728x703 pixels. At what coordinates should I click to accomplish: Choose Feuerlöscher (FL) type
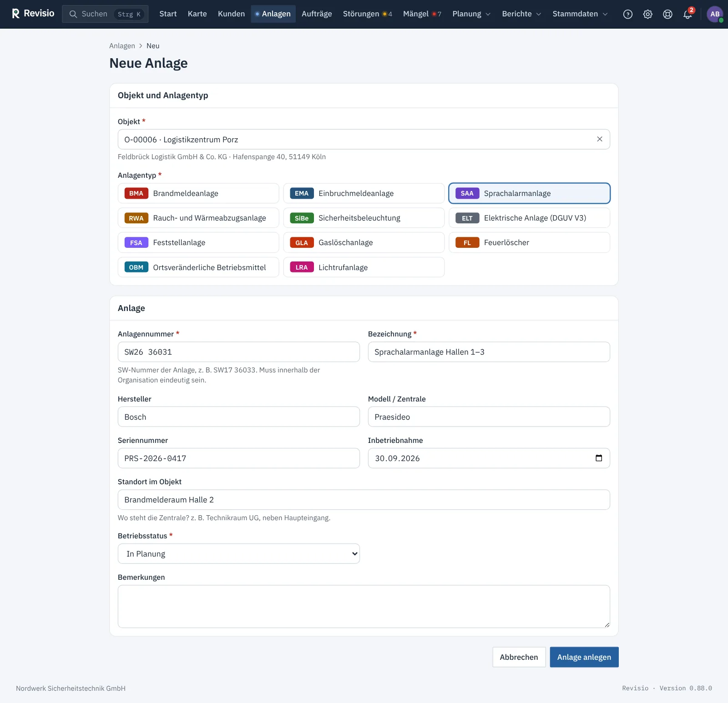coord(529,242)
